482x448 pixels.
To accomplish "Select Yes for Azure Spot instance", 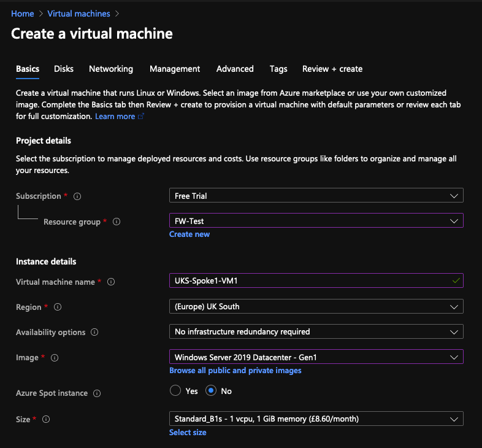I will coord(175,391).
